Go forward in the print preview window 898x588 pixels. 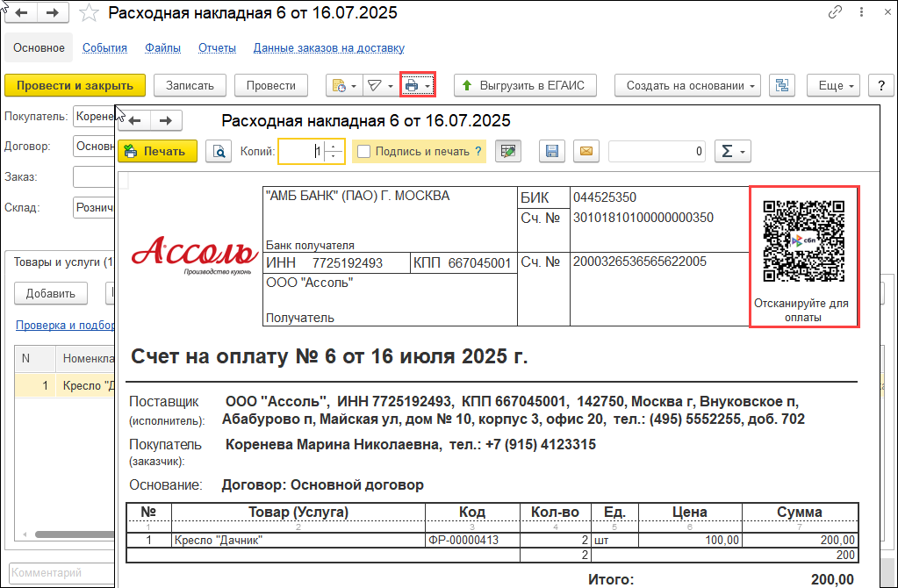click(x=166, y=121)
